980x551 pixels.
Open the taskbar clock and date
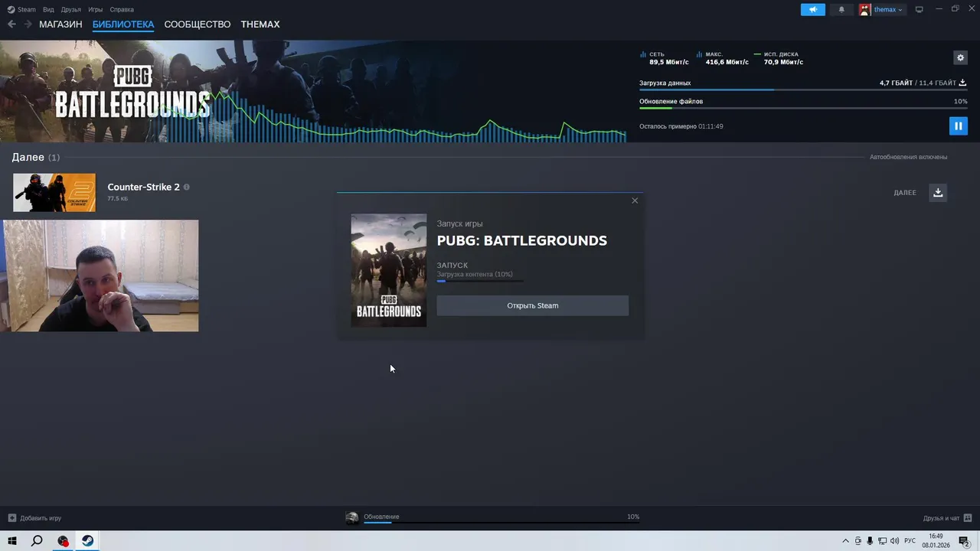coord(936,541)
